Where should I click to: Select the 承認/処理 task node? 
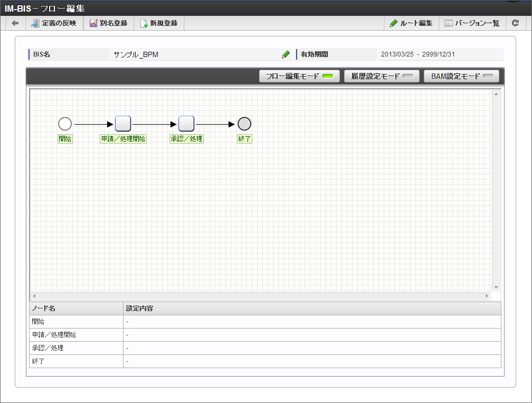click(x=186, y=124)
